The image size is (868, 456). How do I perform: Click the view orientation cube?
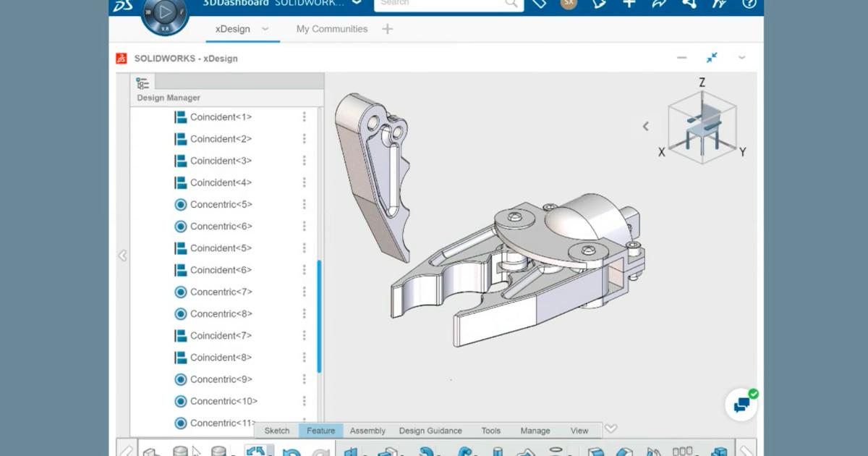701,127
